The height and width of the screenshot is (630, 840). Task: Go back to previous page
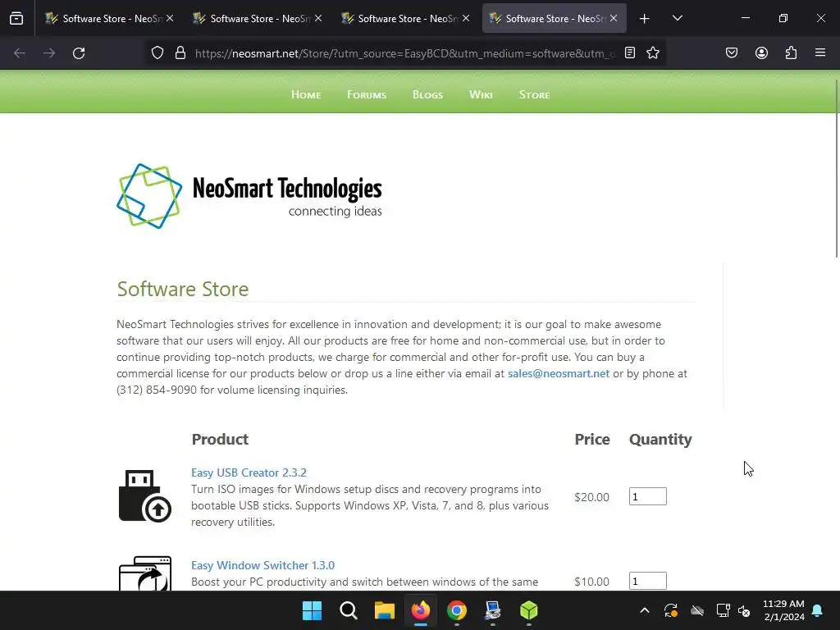(x=20, y=53)
